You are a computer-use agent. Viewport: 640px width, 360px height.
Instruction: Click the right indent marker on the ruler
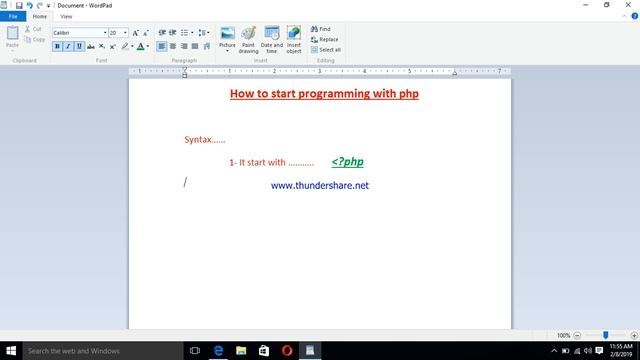[x=454, y=73]
